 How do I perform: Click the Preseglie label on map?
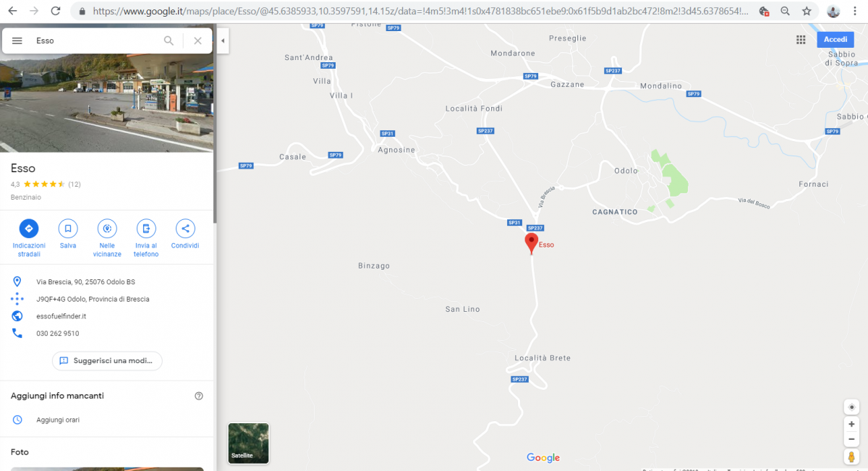(568, 38)
